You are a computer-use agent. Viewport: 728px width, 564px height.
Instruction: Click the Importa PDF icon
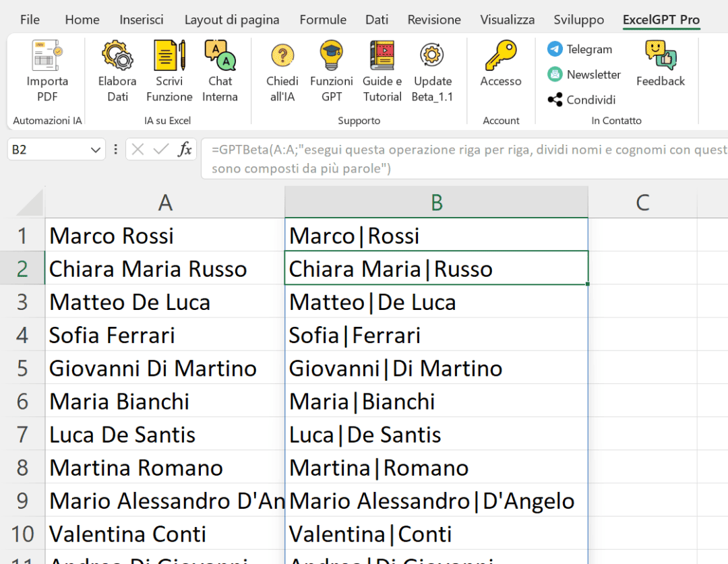[47, 56]
